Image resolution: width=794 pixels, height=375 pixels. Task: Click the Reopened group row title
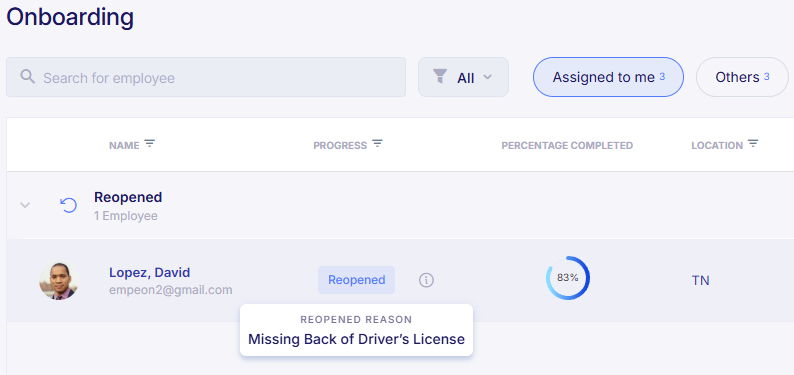click(x=128, y=197)
